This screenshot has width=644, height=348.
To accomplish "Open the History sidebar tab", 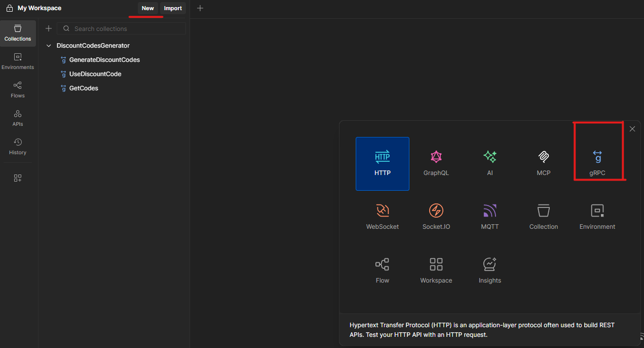I will click(18, 147).
